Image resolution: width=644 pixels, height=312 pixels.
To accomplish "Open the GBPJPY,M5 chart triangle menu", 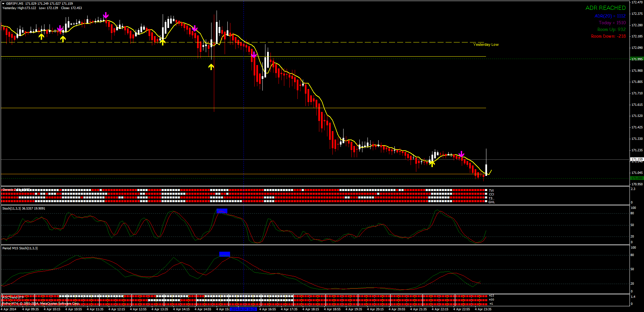I will click(3, 4).
